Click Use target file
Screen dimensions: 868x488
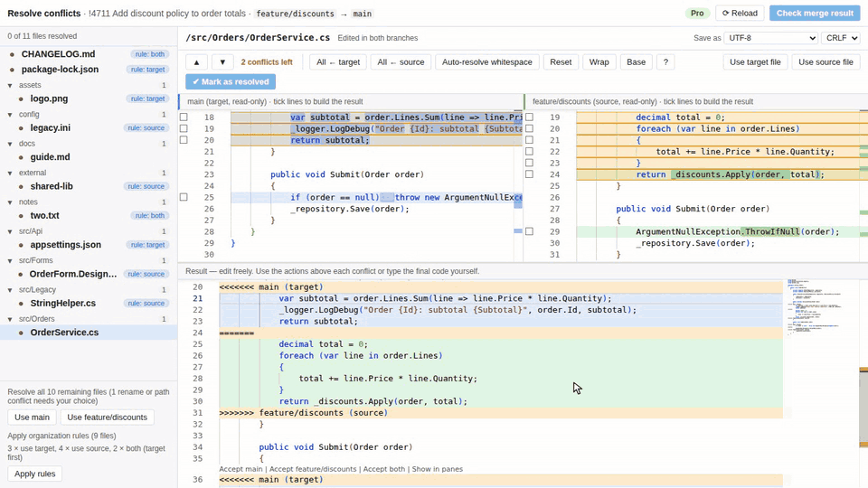click(x=755, y=62)
